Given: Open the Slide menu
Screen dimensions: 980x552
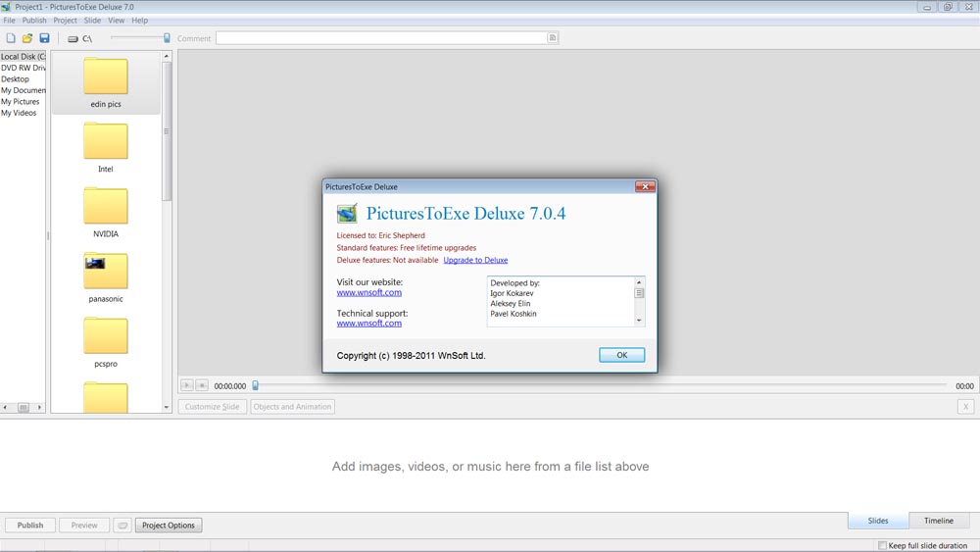Looking at the screenshot, I should click(92, 20).
